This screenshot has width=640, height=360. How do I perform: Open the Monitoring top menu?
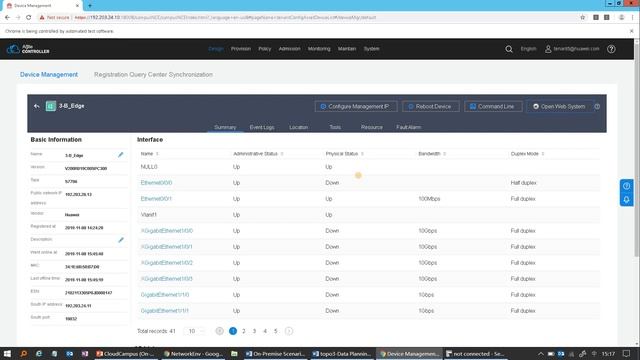point(319,49)
